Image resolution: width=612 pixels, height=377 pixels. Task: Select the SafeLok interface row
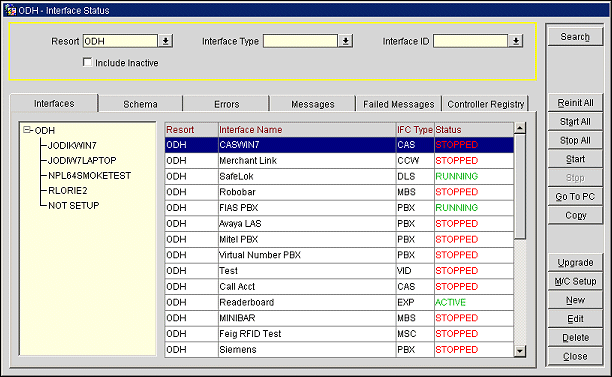[x=339, y=176]
